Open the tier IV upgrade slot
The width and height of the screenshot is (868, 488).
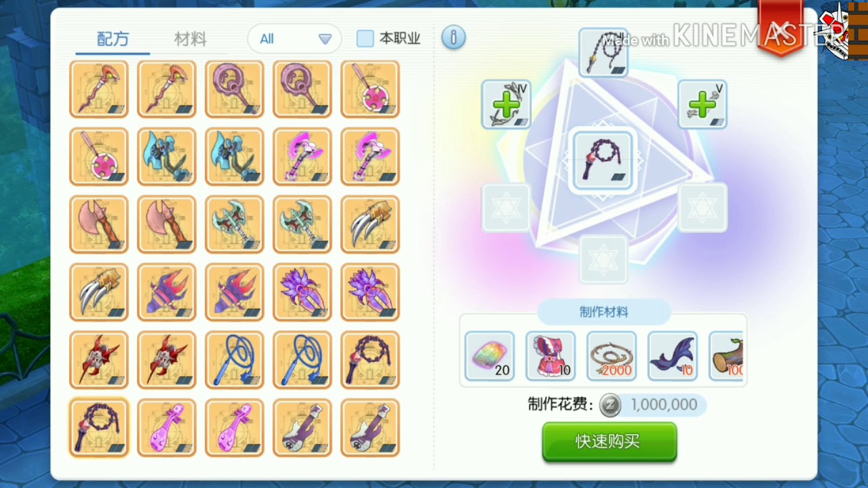[x=507, y=104]
